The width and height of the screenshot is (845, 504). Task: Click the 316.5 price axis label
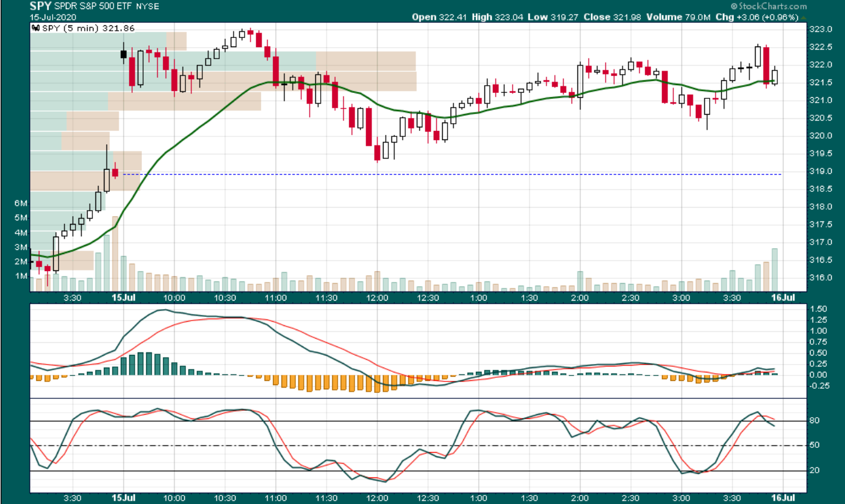coord(820,260)
